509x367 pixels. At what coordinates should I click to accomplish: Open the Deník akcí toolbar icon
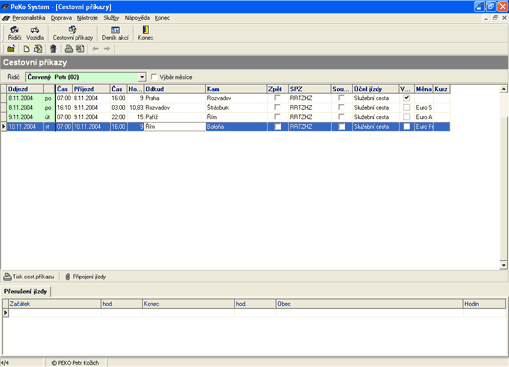click(115, 33)
